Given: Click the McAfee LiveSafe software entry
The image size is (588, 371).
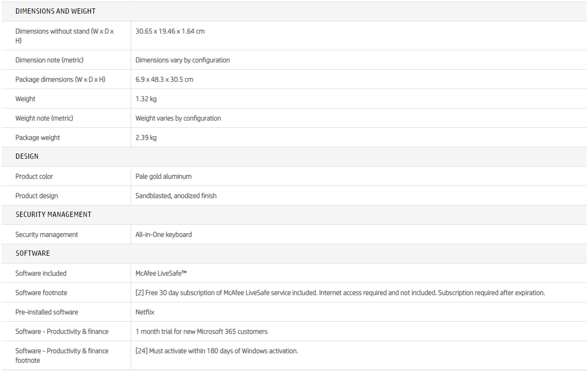Looking at the screenshot, I should 161,274.
